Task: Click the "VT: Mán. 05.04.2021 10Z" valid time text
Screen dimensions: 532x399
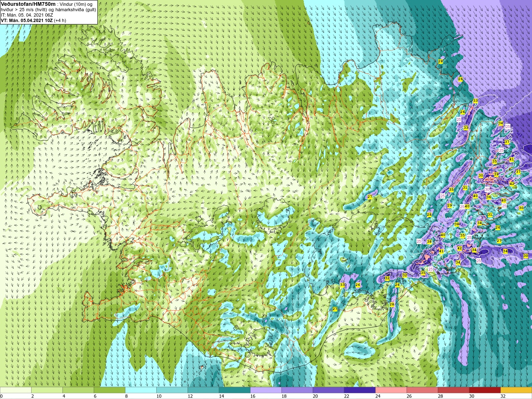Action: point(27,20)
